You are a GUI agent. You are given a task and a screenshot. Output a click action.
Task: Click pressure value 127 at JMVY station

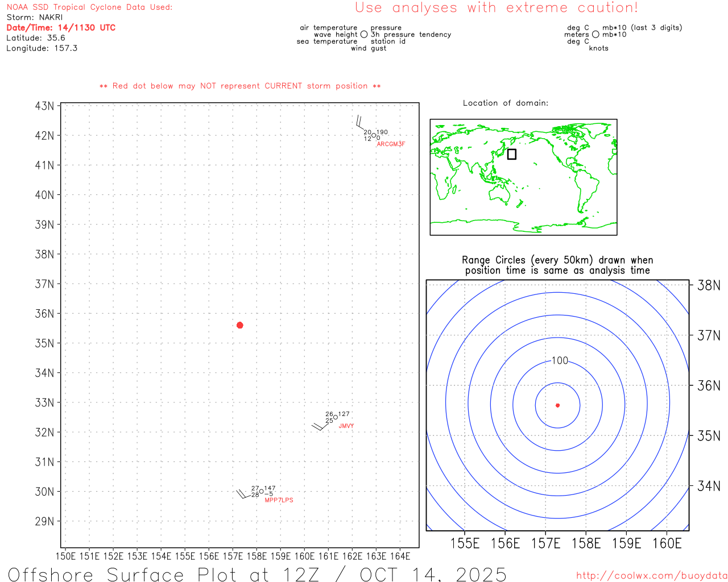coord(344,414)
